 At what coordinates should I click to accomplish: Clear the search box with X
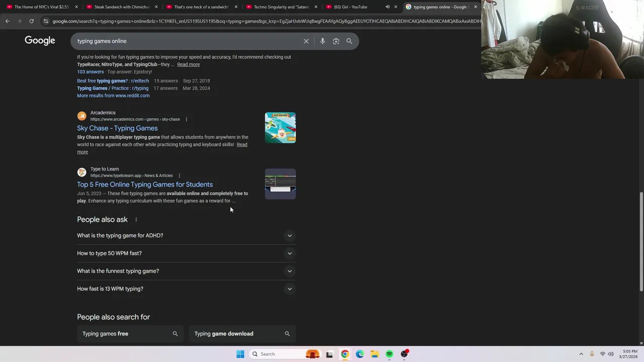(x=306, y=41)
